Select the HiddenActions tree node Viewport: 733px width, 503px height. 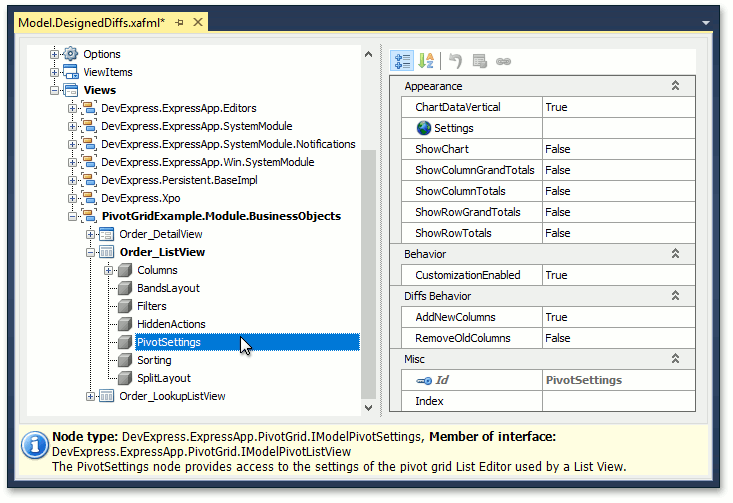tap(171, 324)
